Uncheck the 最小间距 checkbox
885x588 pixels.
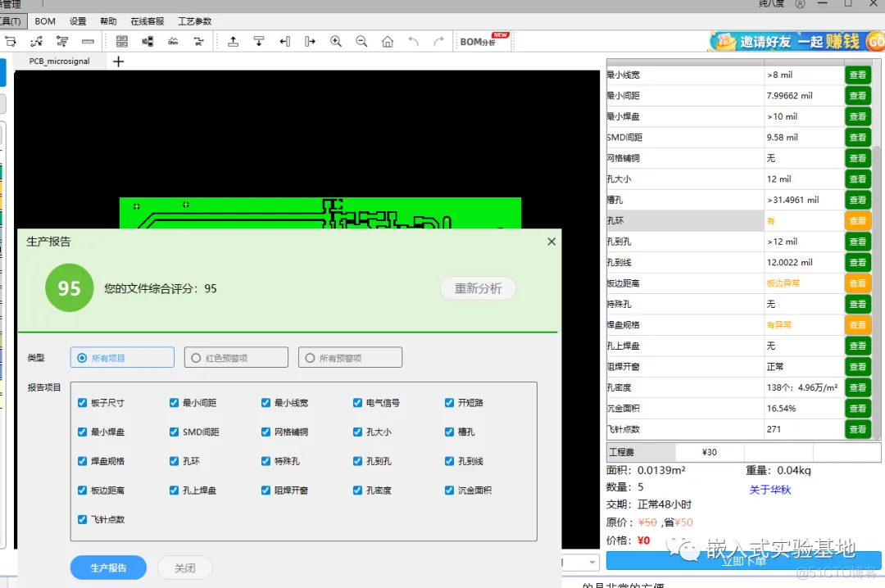(x=174, y=403)
